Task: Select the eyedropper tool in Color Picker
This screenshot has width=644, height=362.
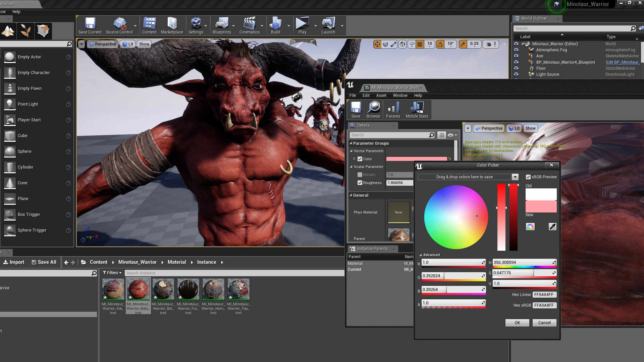Action: point(552,227)
